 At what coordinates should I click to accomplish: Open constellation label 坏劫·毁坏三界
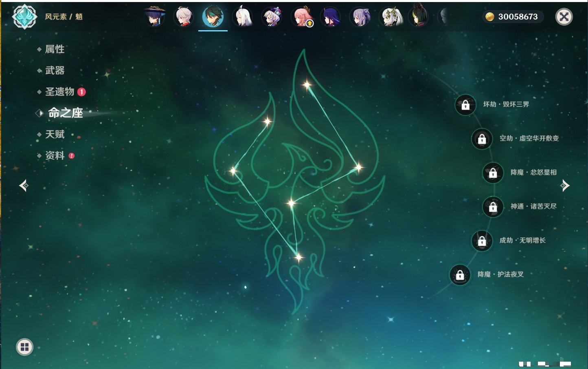point(506,104)
